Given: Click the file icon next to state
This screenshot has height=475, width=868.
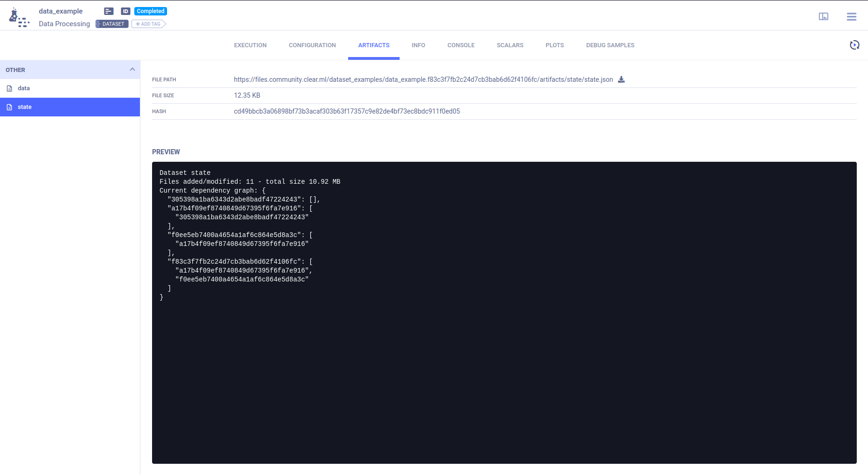Looking at the screenshot, I should point(9,107).
